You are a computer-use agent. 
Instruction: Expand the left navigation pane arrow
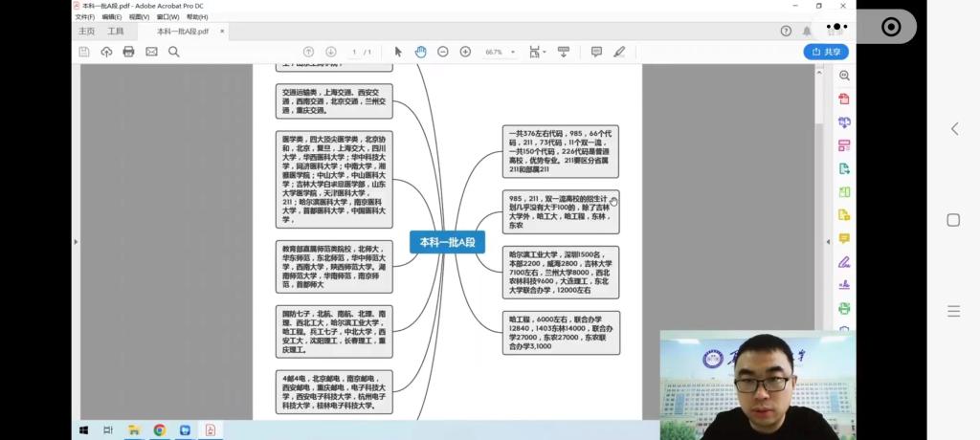click(x=75, y=242)
